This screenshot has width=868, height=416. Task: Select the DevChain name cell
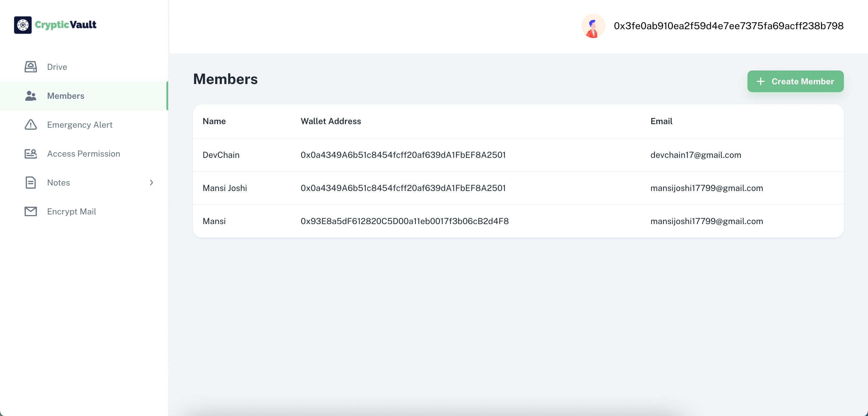221,155
